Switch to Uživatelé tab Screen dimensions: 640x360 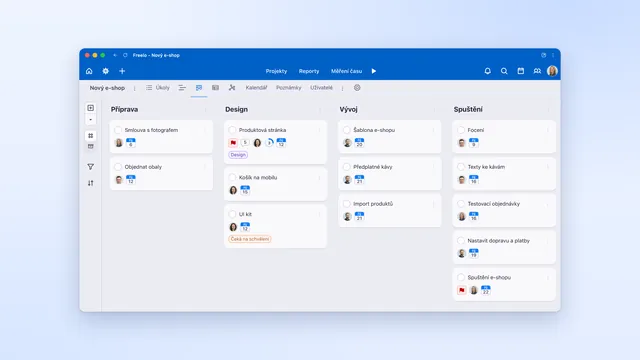[322, 88]
